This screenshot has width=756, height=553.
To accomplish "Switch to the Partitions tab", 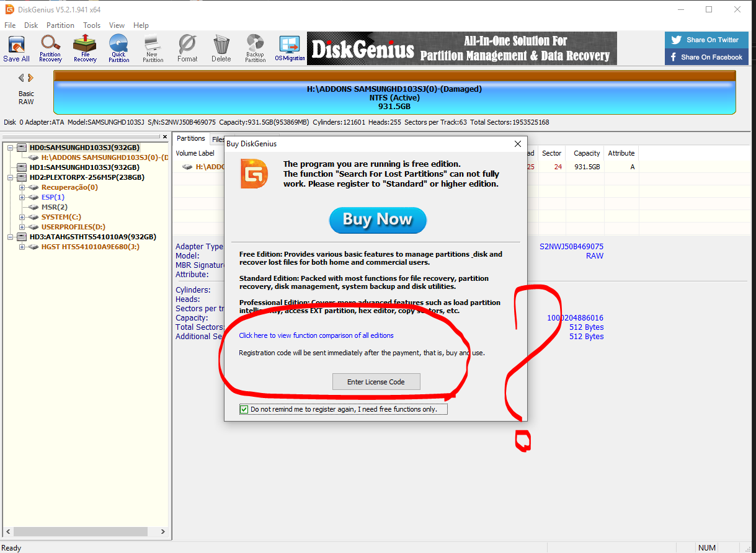I will click(190, 138).
